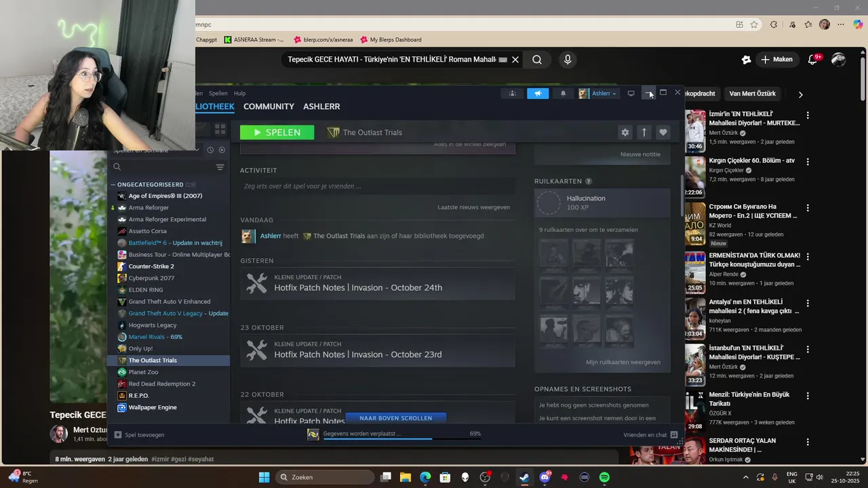The image size is (868, 488).
Task: Open advanced filter options icon in library
Action: [220, 167]
